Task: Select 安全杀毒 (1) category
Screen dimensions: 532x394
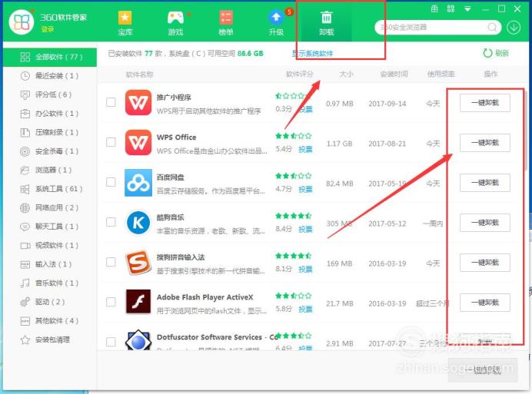Action: (50, 151)
